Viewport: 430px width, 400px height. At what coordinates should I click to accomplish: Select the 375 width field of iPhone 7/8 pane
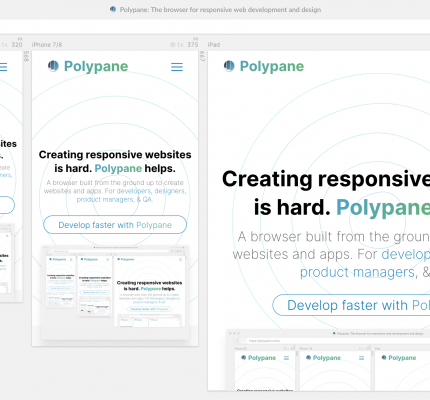coord(193,44)
